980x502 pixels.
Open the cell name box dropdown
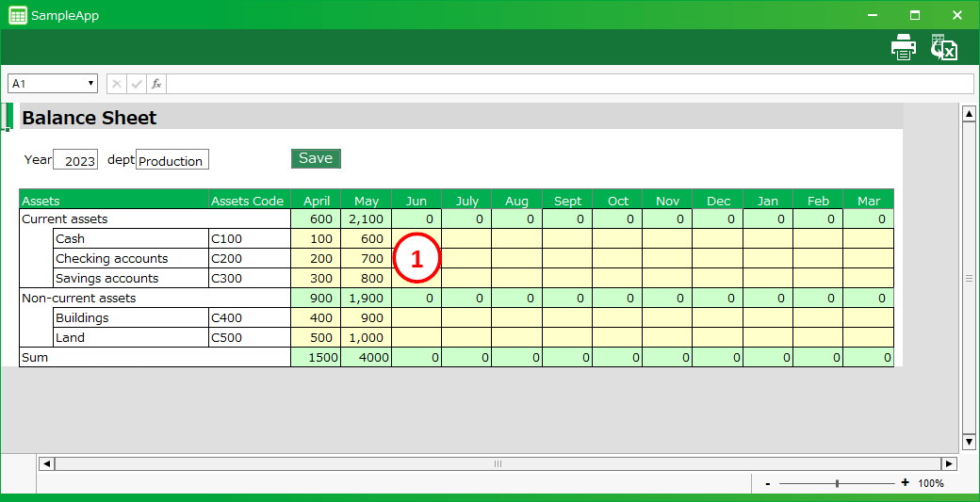[x=91, y=84]
